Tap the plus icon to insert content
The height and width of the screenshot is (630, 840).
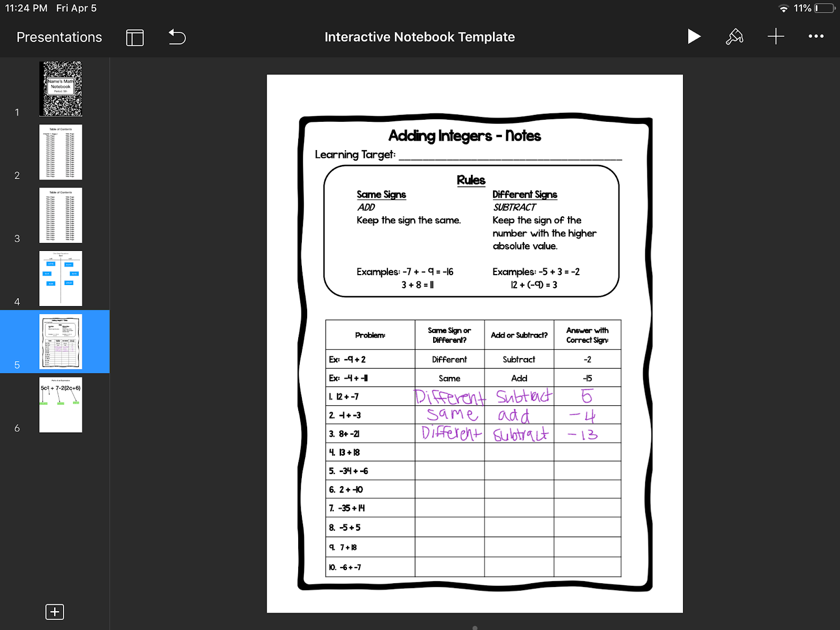click(776, 37)
